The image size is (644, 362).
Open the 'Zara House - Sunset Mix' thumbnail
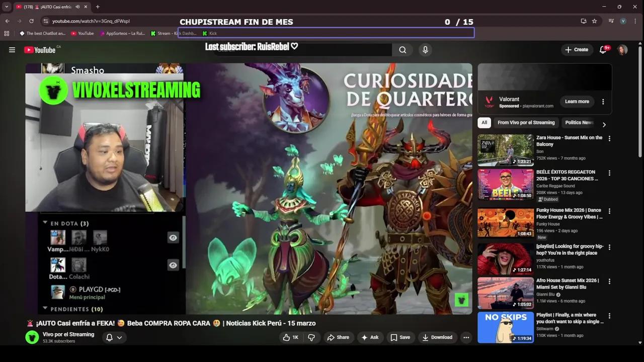coord(505,149)
